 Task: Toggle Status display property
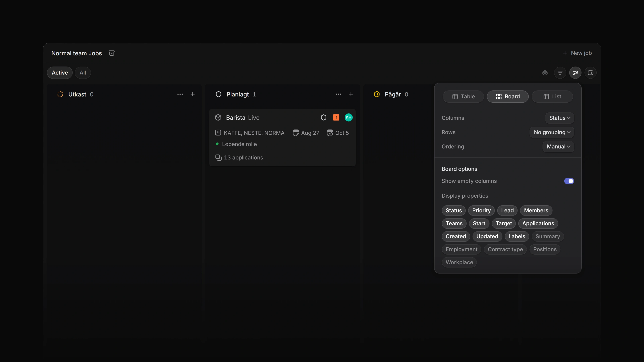453,210
